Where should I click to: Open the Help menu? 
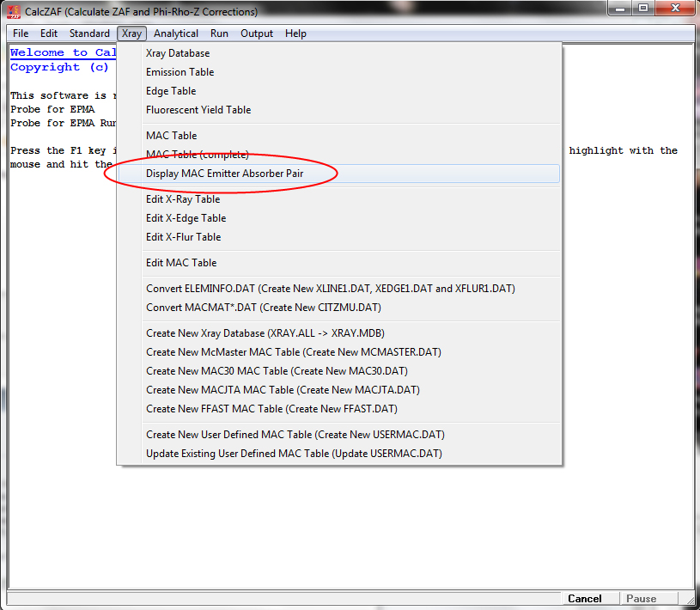[295, 34]
